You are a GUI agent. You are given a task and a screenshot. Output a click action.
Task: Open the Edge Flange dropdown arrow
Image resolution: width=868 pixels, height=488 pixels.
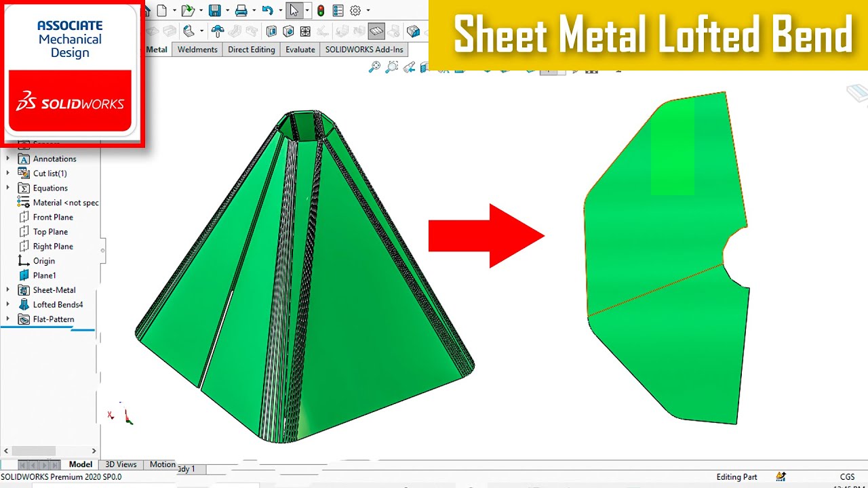click(x=201, y=30)
